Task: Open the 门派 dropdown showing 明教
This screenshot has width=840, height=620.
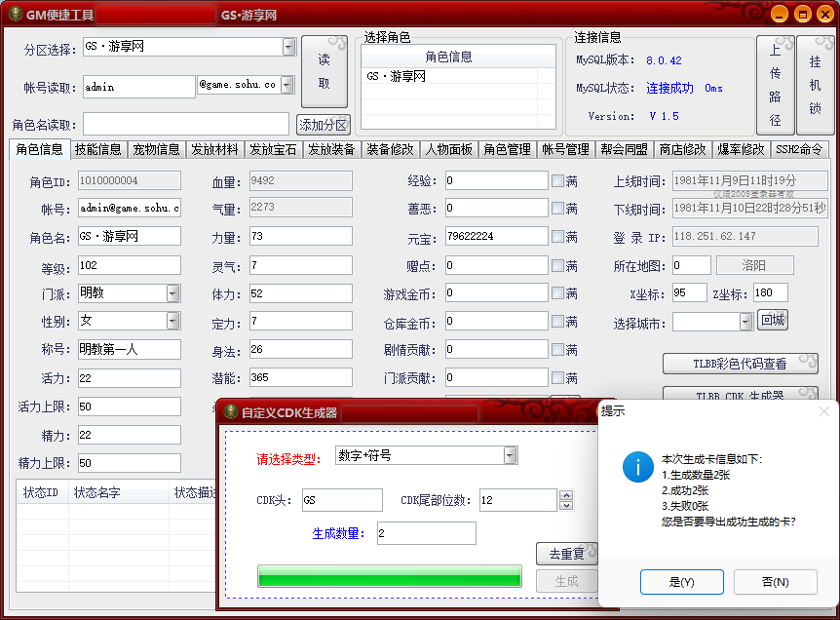Action: pos(172,292)
